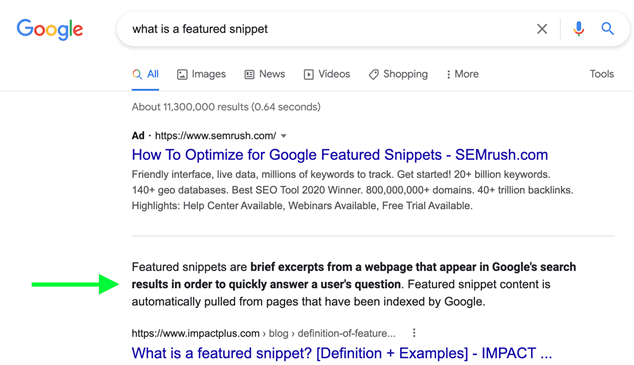Switch to the News tab

[x=265, y=74]
